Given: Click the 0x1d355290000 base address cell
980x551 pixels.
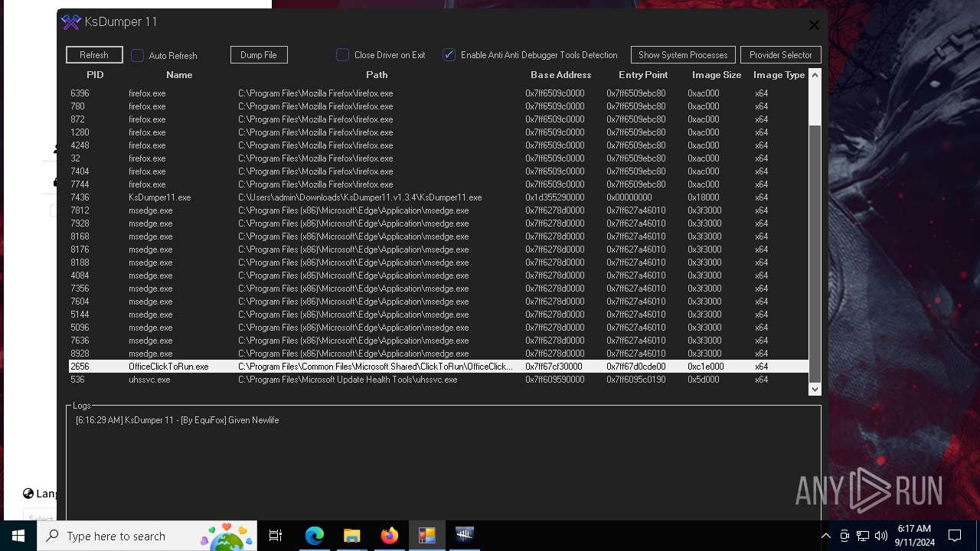Looking at the screenshot, I should click(x=554, y=197).
